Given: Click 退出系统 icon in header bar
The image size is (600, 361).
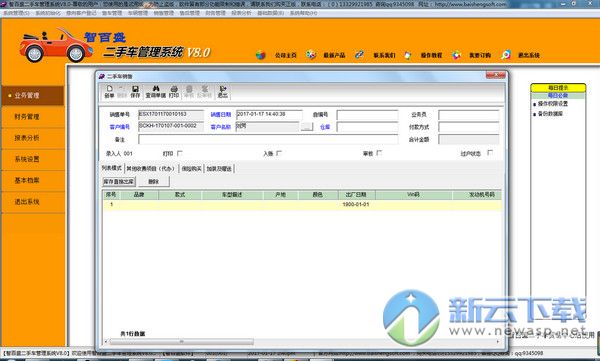Looking at the screenshot, I should click(x=506, y=55).
